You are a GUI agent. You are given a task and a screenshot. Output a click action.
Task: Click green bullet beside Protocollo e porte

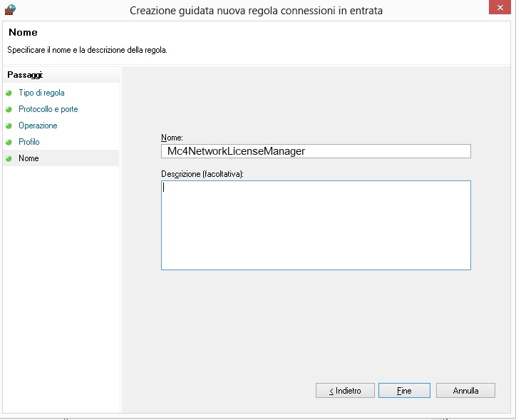pos(9,110)
